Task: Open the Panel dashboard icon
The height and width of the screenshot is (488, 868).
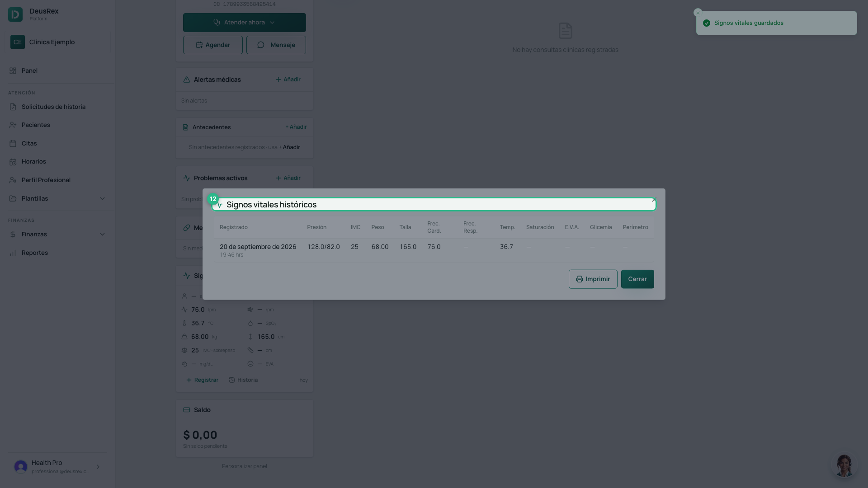Action: coord(13,70)
